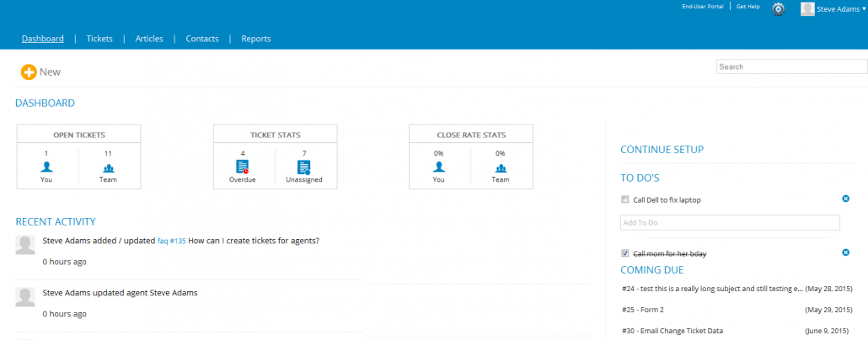The image size is (868, 340).
Task: Open the End-User Portal link
Action: 703,7
